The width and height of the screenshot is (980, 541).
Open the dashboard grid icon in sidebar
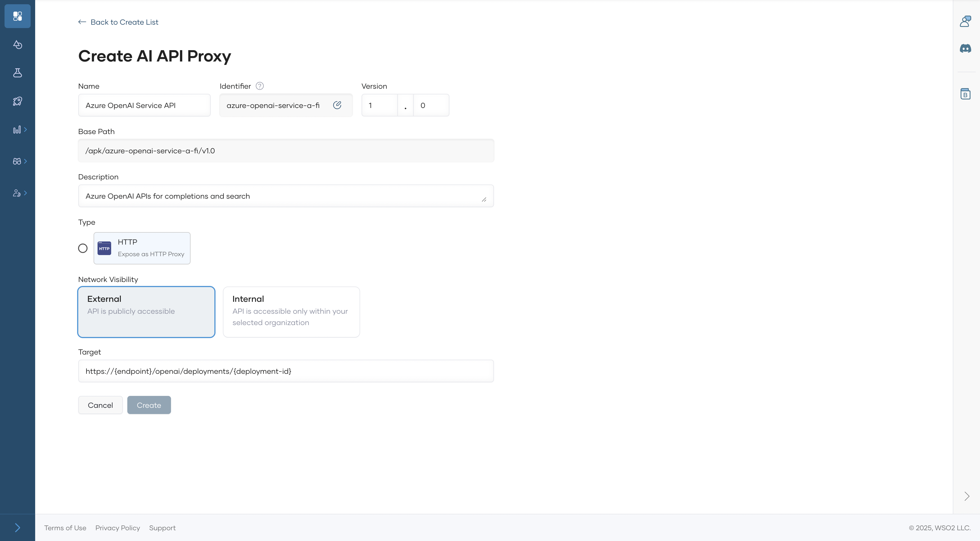(x=18, y=16)
